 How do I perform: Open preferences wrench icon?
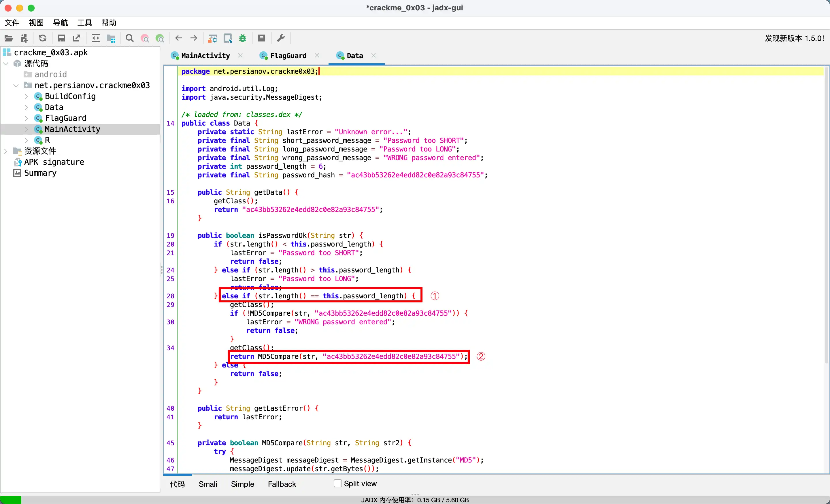pyautogui.click(x=281, y=38)
